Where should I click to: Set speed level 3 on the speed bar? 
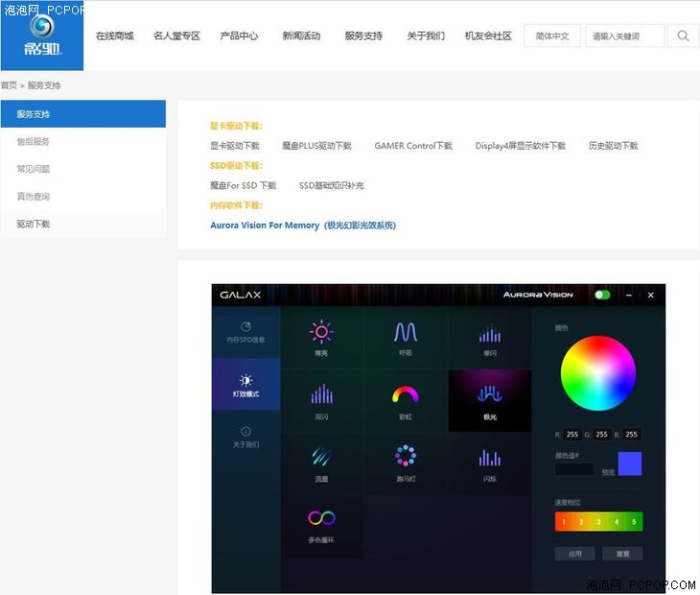click(x=598, y=522)
